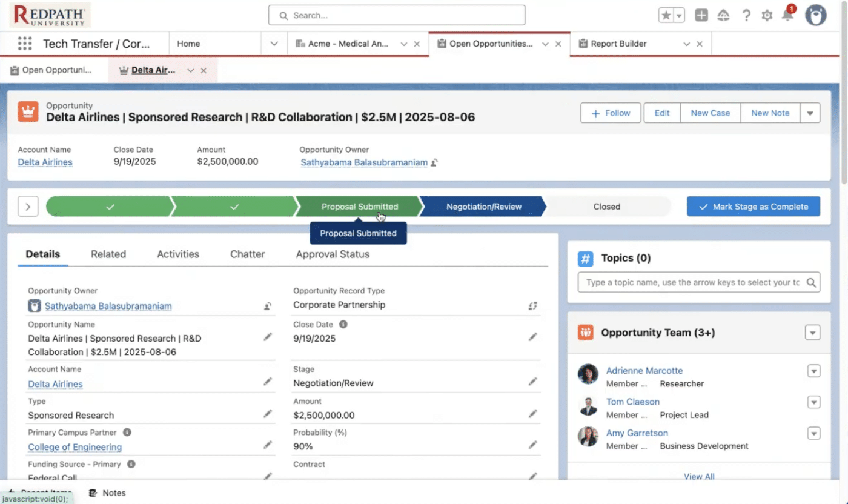Open actions dropdown for Amy Garretson
This screenshot has height=504, width=848.
[x=814, y=433]
